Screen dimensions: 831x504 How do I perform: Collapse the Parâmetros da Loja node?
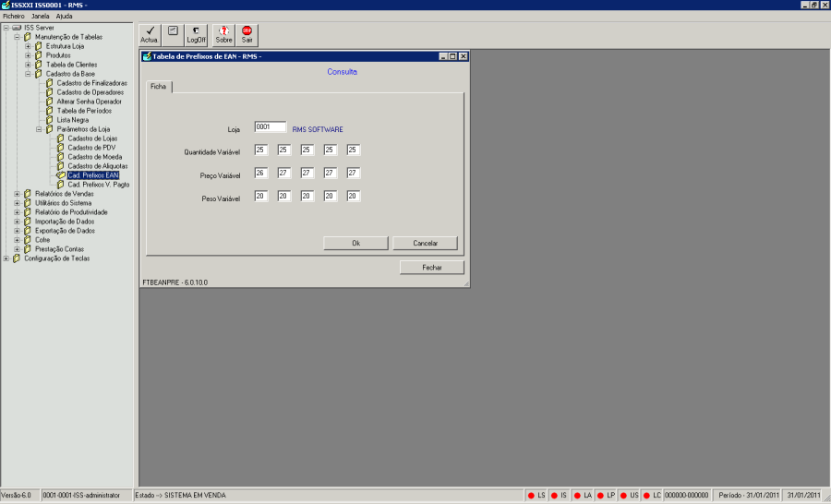[39, 129]
